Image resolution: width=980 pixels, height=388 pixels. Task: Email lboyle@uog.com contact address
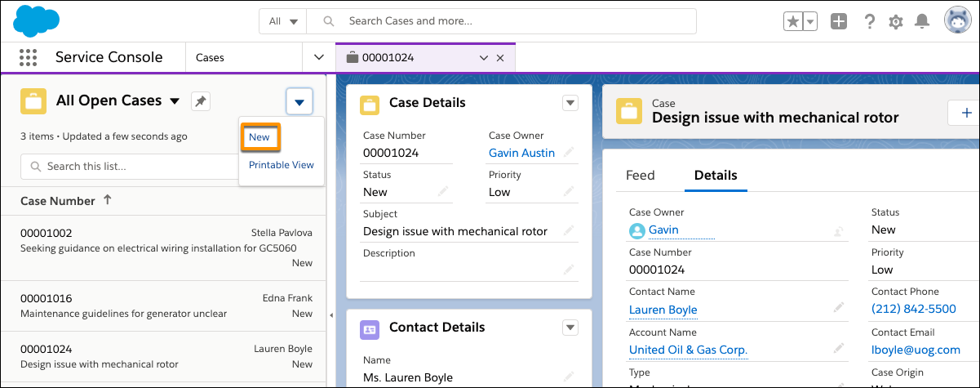916,350
